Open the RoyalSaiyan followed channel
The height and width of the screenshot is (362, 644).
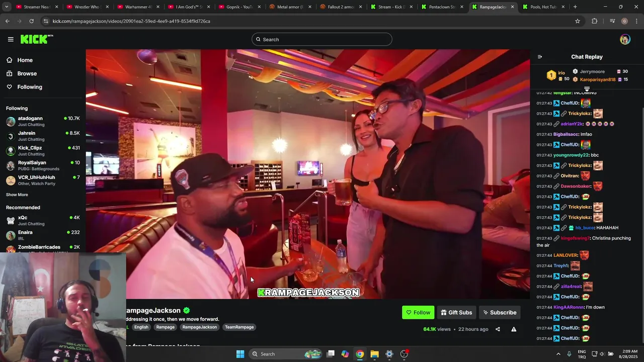tap(43, 165)
